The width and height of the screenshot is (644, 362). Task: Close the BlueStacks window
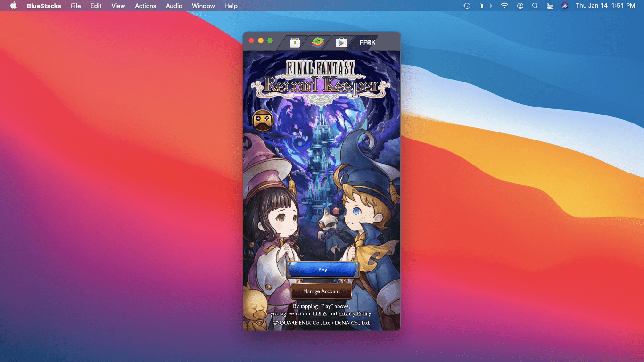tap(251, 41)
